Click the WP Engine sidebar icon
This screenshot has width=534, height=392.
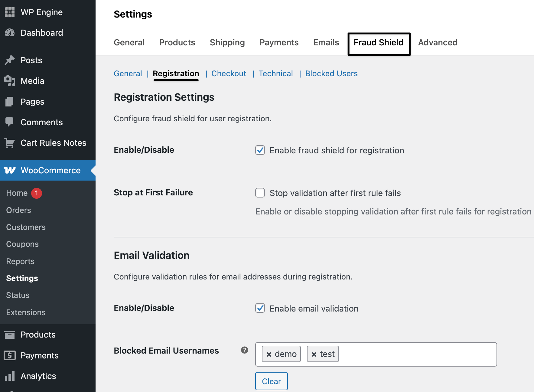coord(9,12)
